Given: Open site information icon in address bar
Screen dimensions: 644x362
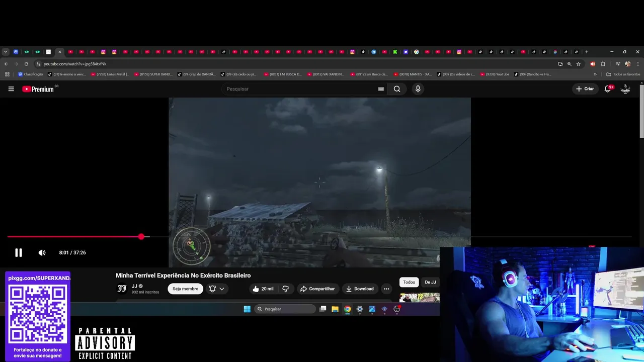Looking at the screenshot, I should [x=38, y=64].
